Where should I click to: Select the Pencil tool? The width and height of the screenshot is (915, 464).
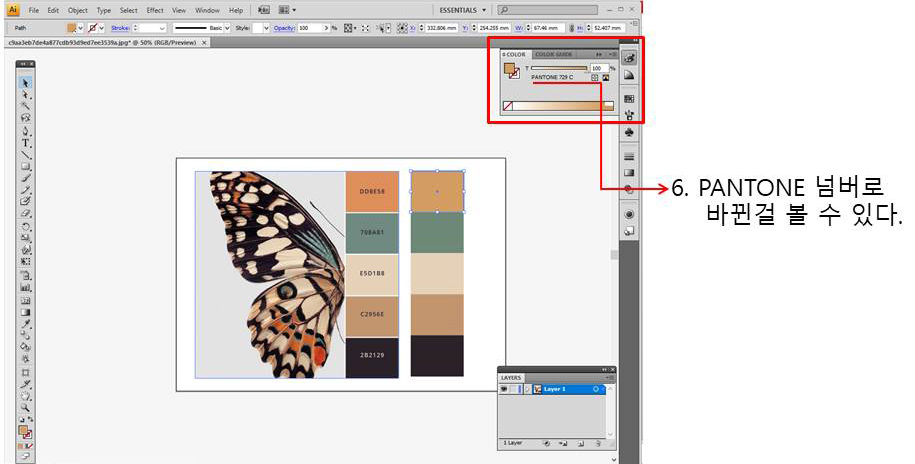25,190
